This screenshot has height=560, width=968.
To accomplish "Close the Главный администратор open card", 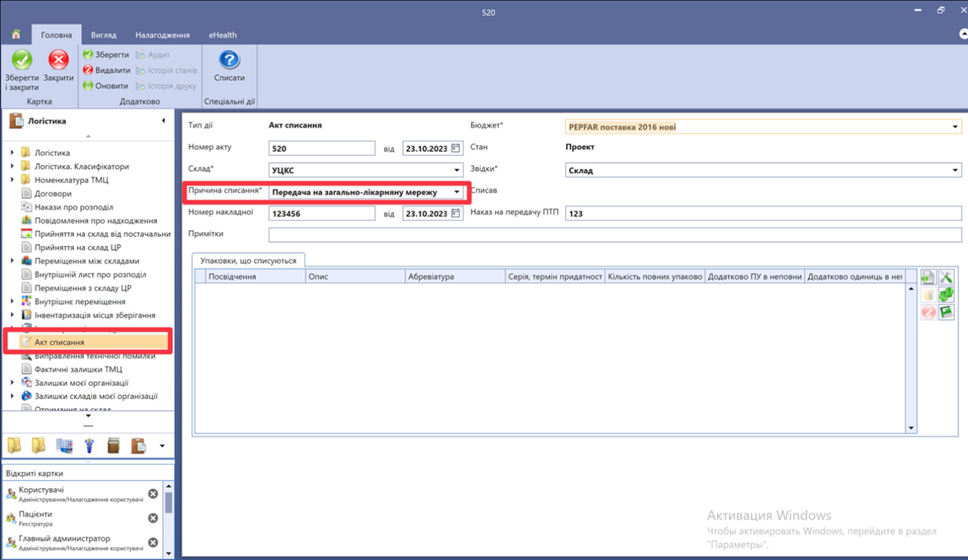I will [x=153, y=542].
